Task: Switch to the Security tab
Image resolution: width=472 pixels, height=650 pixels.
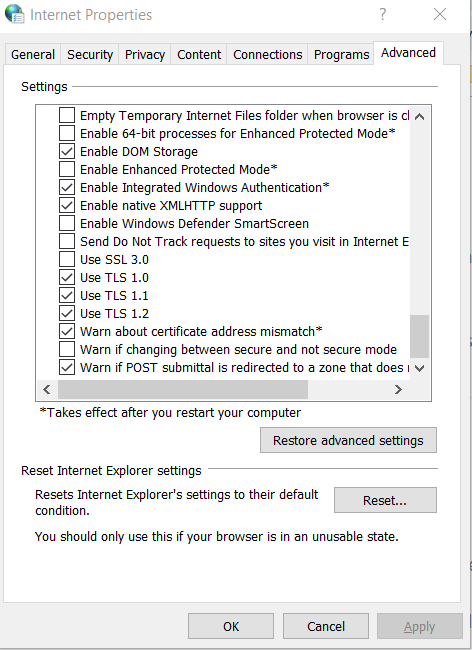Action: click(90, 54)
